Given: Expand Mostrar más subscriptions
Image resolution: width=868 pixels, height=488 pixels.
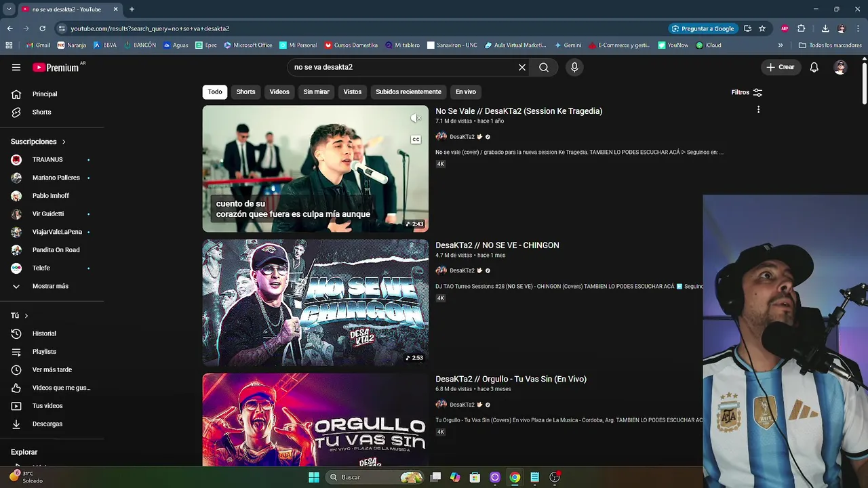Looking at the screenshot, I should pos(52,286).
